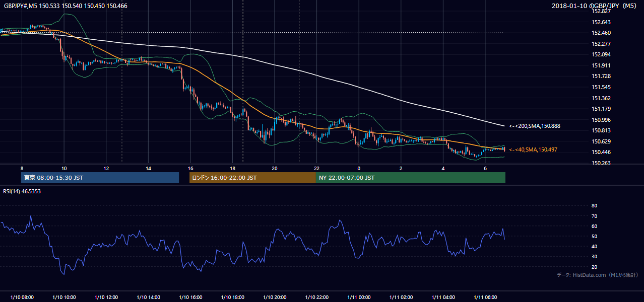Click the 1/11 04:00 time label
The width and height of the screenshot is (644, 302).
pyautogui.click(x=443, y=297)
